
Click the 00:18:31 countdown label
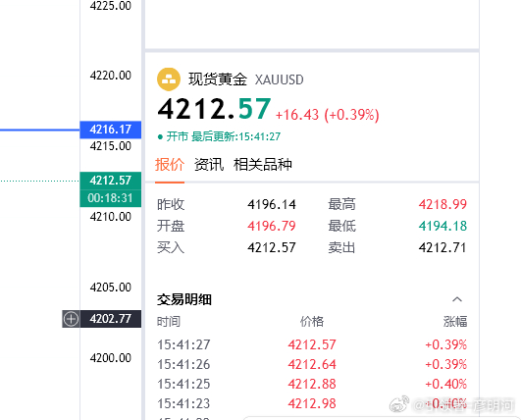tap(110, 198)
